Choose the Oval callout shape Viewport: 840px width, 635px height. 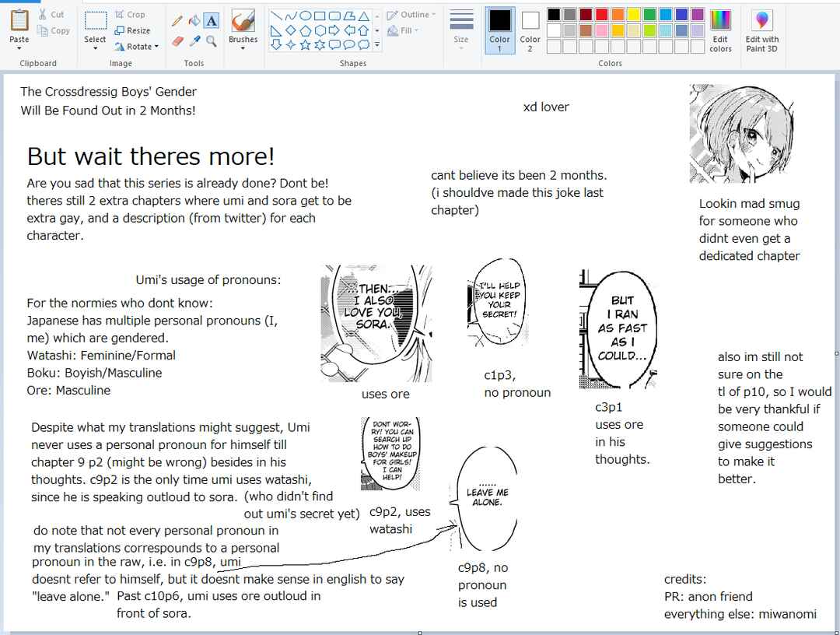[x=348, y=44]
